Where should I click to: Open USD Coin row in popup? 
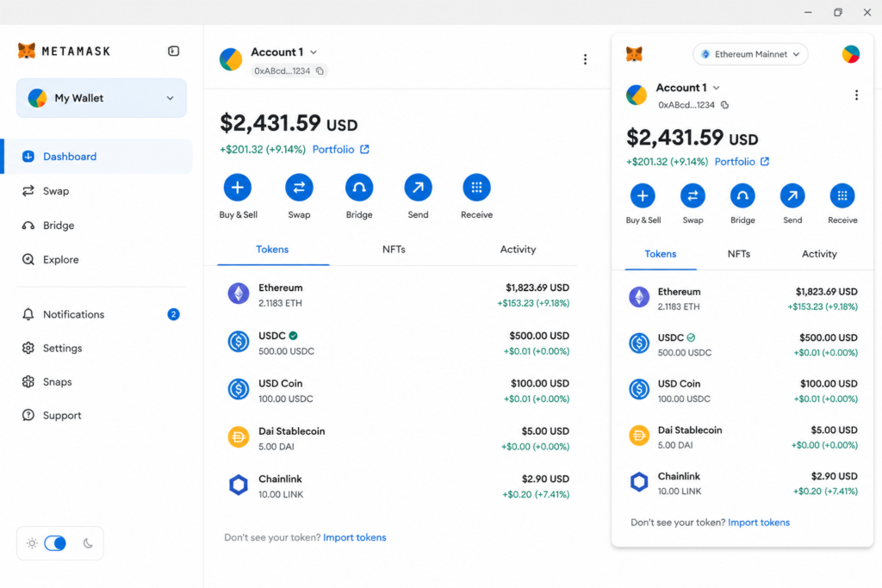coord(742,391)
